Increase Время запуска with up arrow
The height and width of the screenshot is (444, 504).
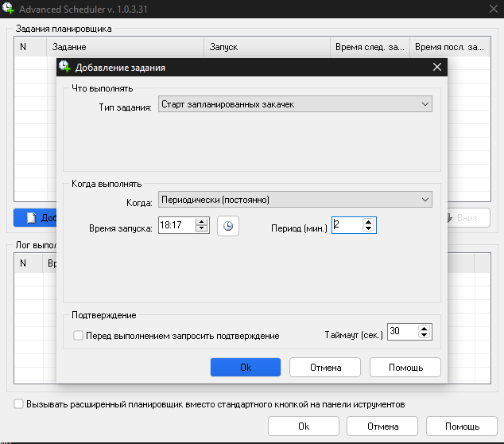tap(201, 222)
